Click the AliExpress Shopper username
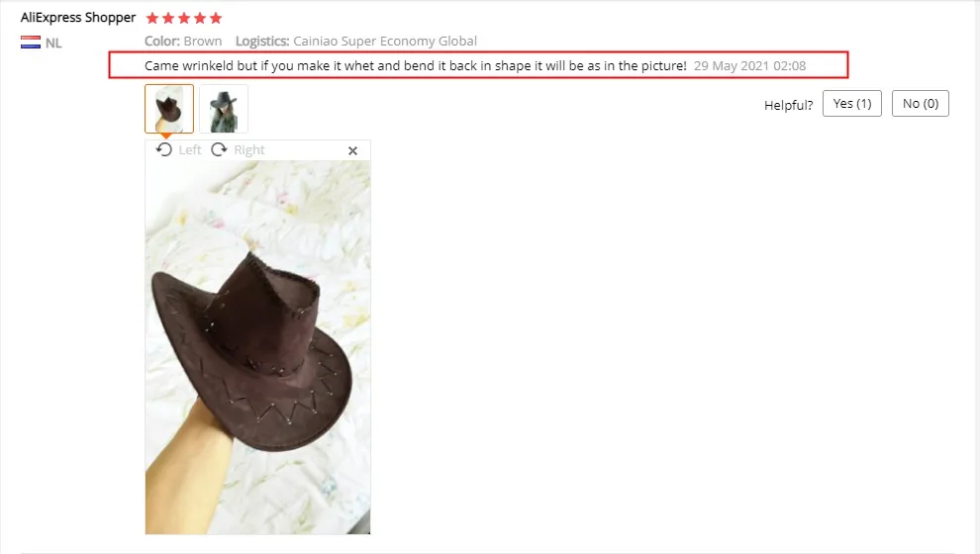 pos(78,18)
